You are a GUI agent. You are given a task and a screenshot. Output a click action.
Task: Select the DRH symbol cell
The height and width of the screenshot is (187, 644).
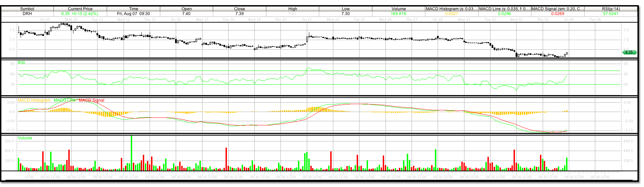[x=27, y=14]
